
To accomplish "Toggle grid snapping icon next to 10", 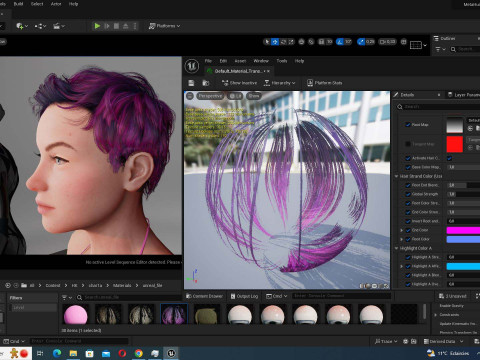I will 322,42.
